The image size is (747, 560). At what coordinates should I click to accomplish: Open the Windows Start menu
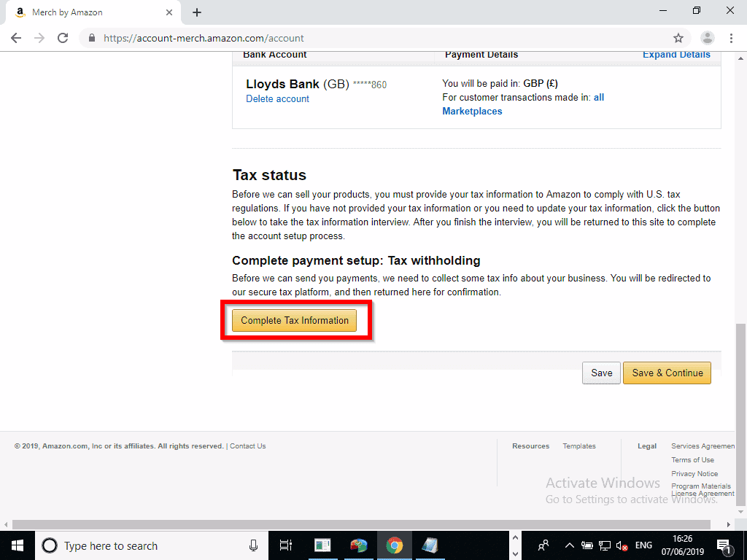pyautogui.click(x=18, y=545)
